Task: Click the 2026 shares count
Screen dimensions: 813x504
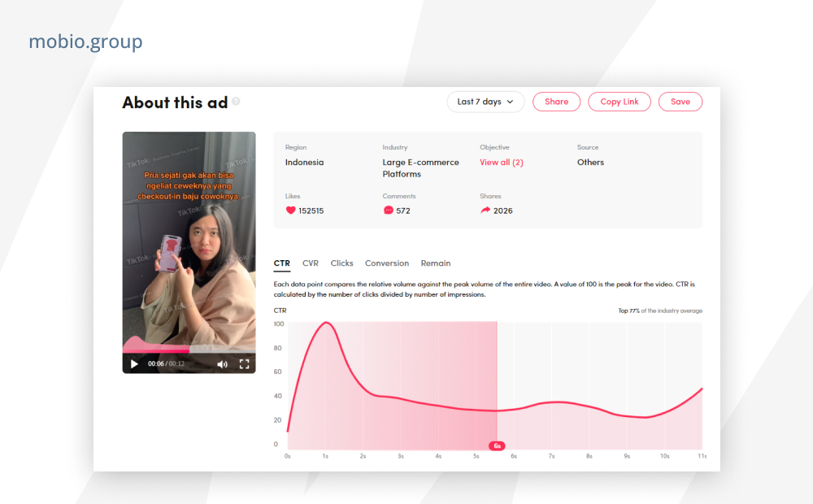Action: pyautogui.click(x=503, y=211)
